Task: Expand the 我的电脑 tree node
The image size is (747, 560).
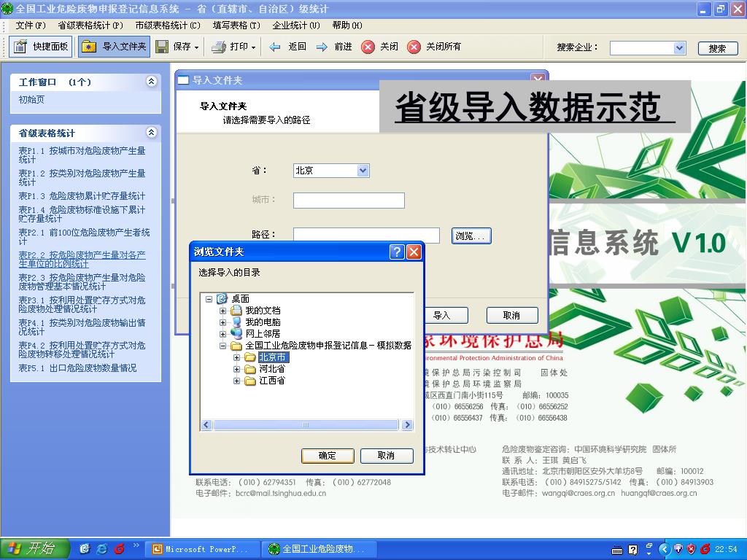Action: click(222, 322)
